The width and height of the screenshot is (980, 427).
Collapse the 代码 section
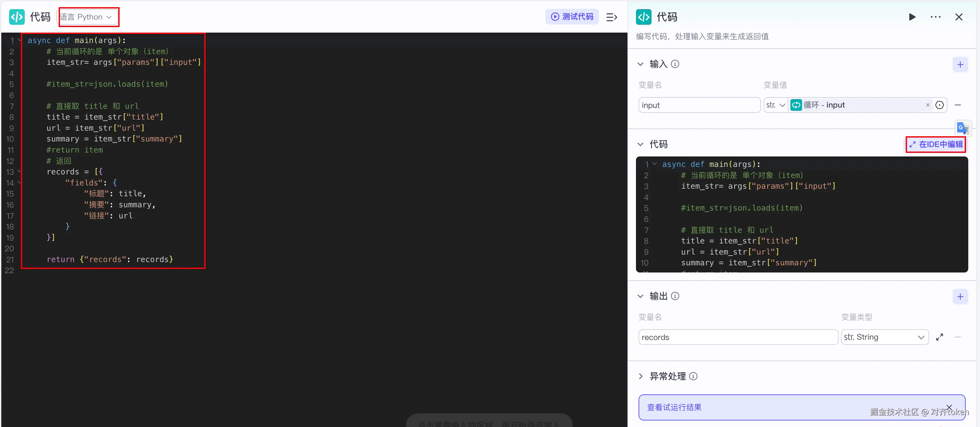[x=640, y=144]
